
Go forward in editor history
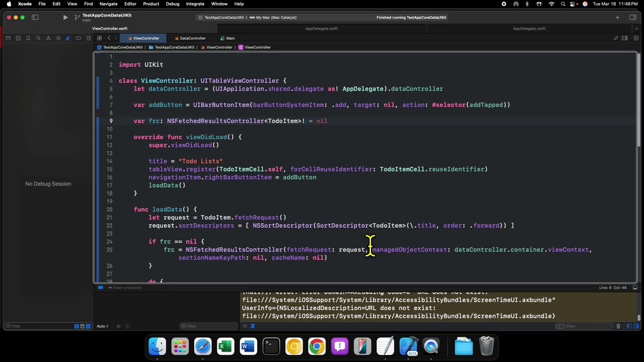pyautogui.click(x=116, y=38)
